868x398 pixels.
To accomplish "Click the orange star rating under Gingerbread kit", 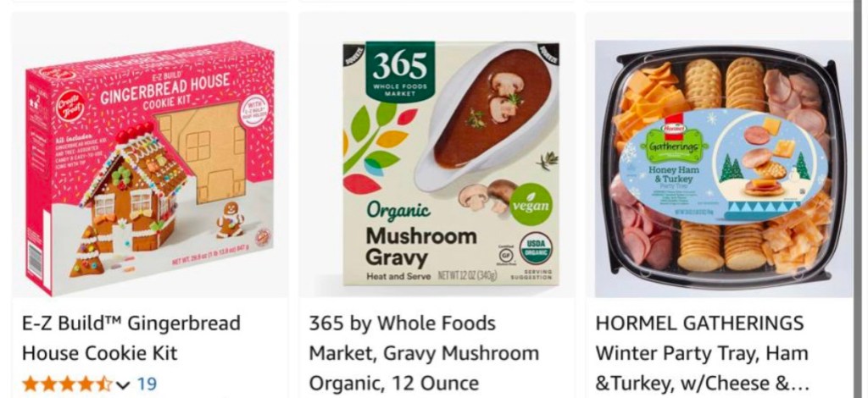I will tap(67, 384).
